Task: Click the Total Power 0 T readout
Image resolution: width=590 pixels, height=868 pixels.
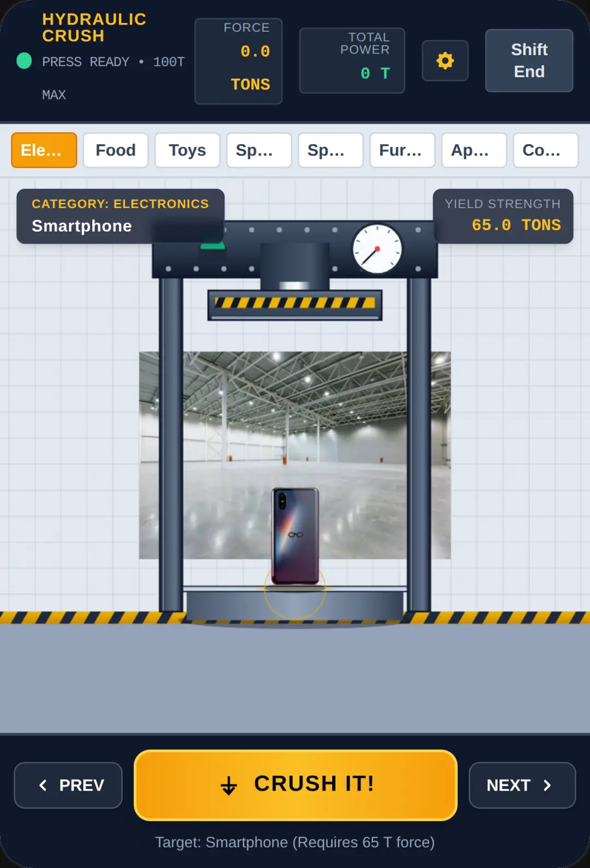Action: pos(352,61)
